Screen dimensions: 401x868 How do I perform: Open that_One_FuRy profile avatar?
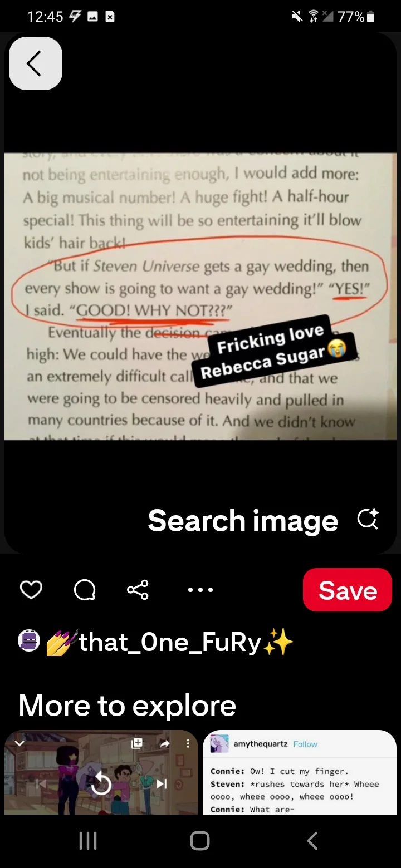(x=29, y=642)
